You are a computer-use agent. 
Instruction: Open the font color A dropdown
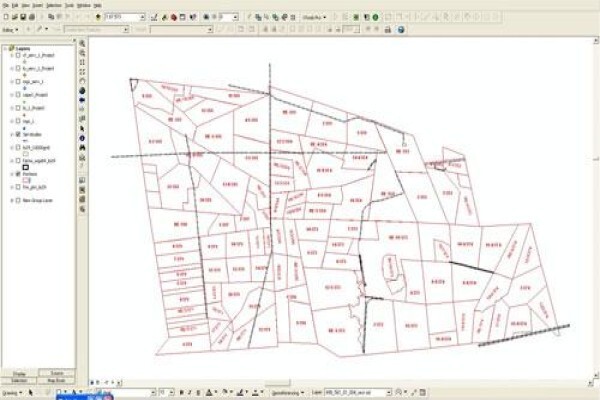(216, 393)
